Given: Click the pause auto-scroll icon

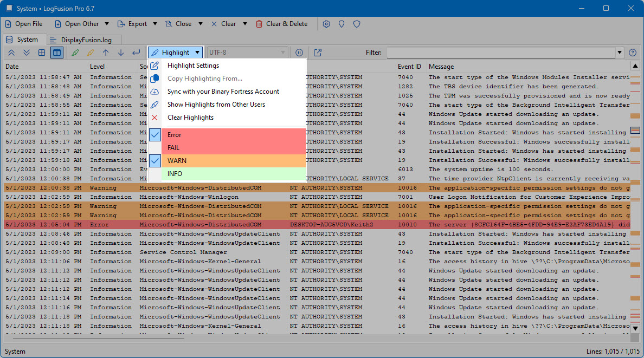Looking at the screenshot, I should [299, 53].
